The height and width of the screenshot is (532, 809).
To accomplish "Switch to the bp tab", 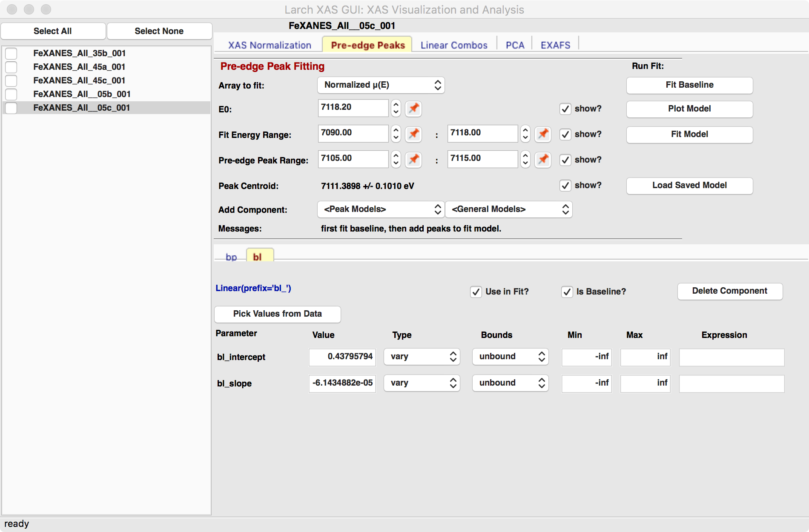I will pyautogui.click(x=231, y=256).
